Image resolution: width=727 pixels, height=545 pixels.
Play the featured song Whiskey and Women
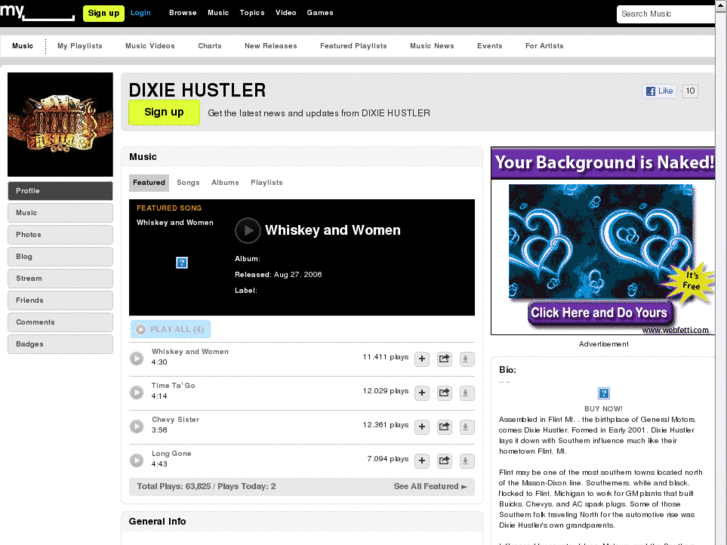(x=247, y=230)
